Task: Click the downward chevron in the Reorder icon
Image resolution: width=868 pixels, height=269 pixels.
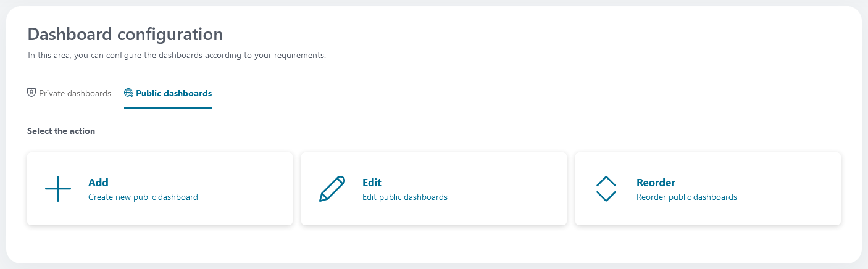Action: click(606, 196)
